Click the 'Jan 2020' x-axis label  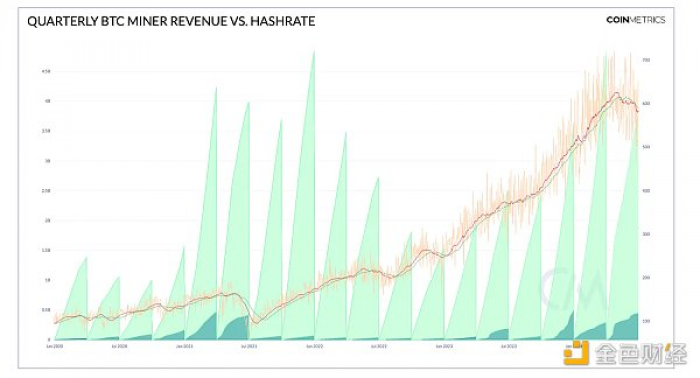pos(55,346)
